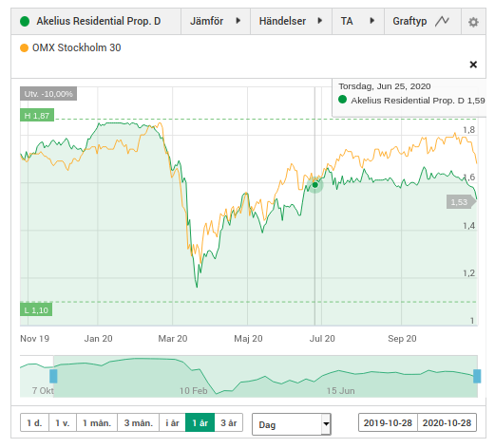Select the 1 d. time range
This screenshot has width=495, height=448.
coord(34,422)
